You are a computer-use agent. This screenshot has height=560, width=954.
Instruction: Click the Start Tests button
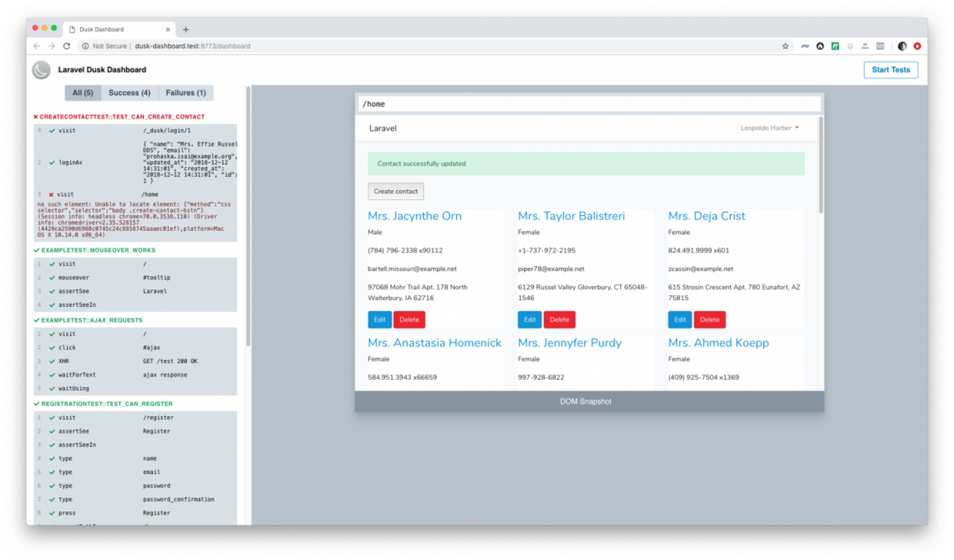[890, 70]
